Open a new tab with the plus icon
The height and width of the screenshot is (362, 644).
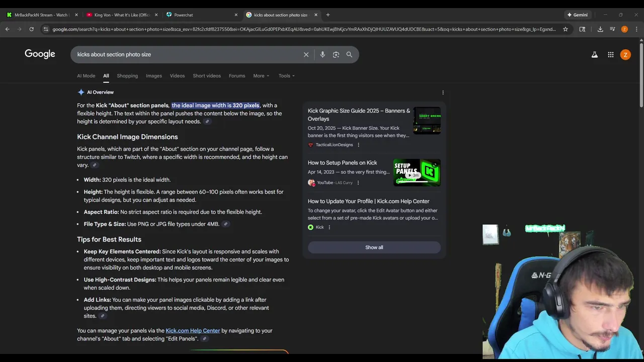(x=328, y=15)
